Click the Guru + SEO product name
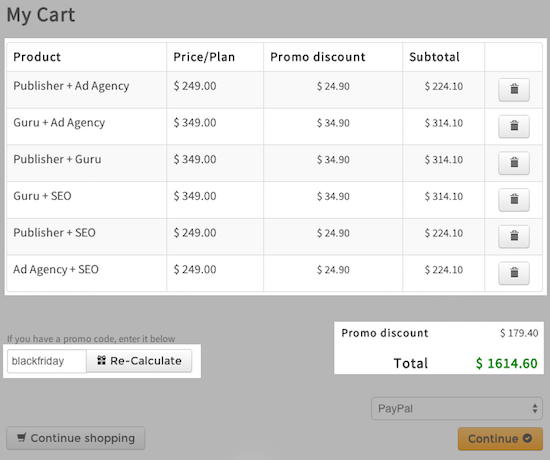 (42, 196)
